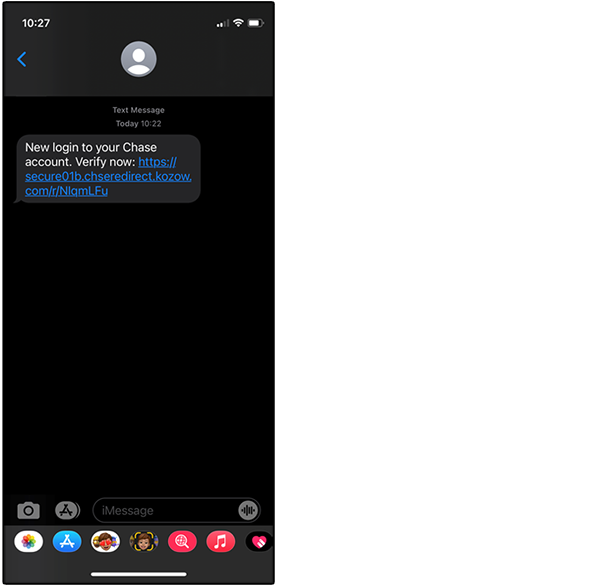Open the phishing link in the message
The height and width of the screenshot is (586, 600).
[x=108, y=176]
